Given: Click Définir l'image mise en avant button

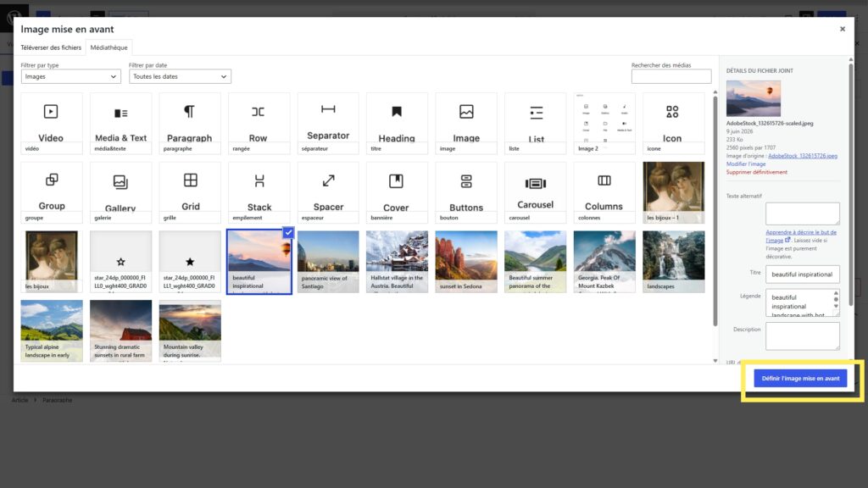Looking at the screenshot, I should [x=800, y=379].
